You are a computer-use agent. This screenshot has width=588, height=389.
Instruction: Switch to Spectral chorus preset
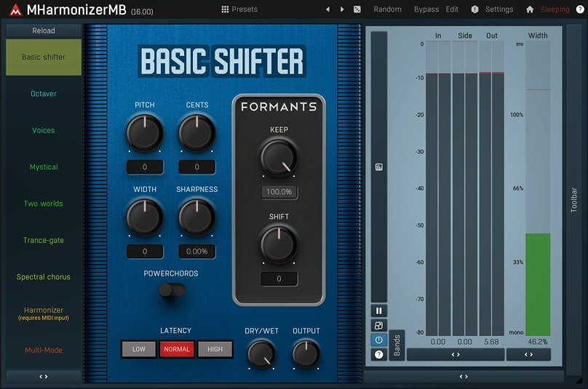[44, 277]
